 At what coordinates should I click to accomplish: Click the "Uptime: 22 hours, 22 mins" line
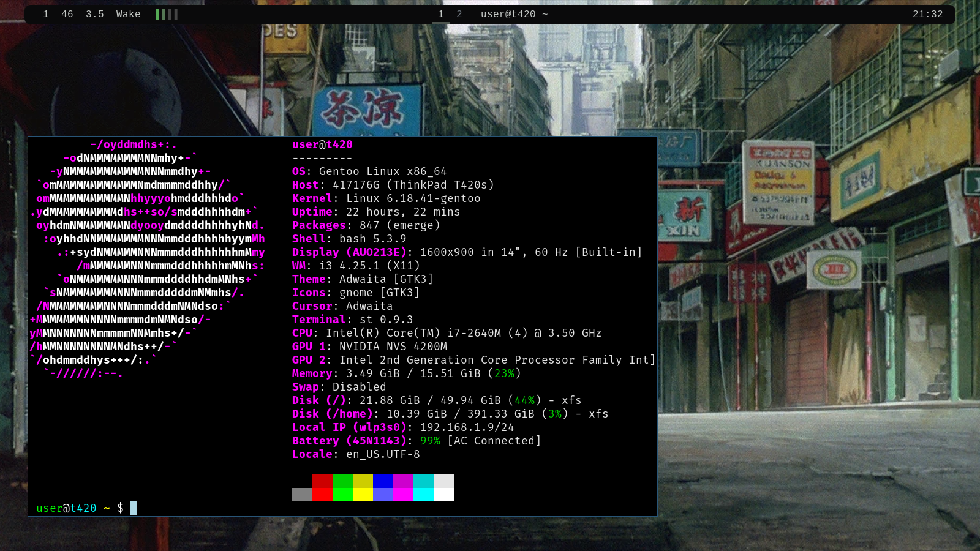tap(376, 212)
